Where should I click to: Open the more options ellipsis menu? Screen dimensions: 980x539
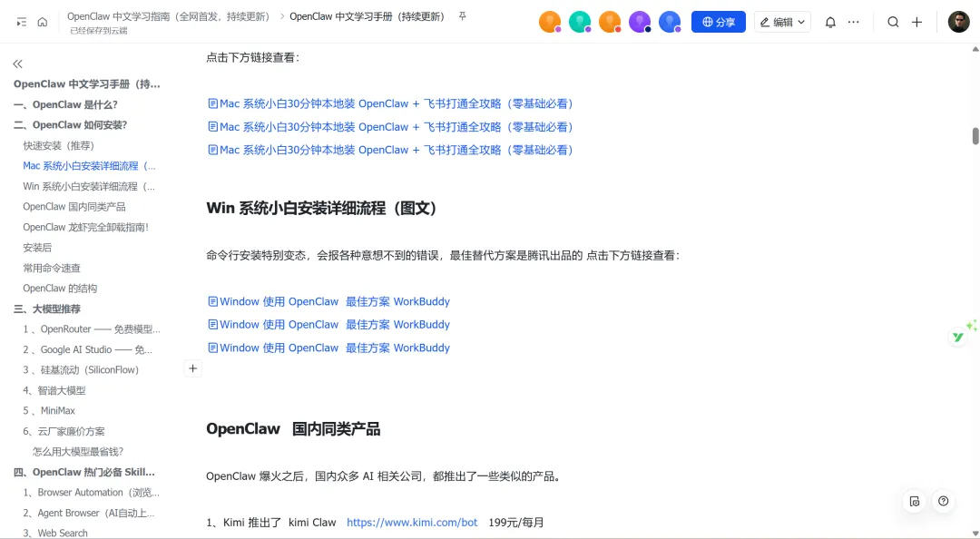(853, 22)
